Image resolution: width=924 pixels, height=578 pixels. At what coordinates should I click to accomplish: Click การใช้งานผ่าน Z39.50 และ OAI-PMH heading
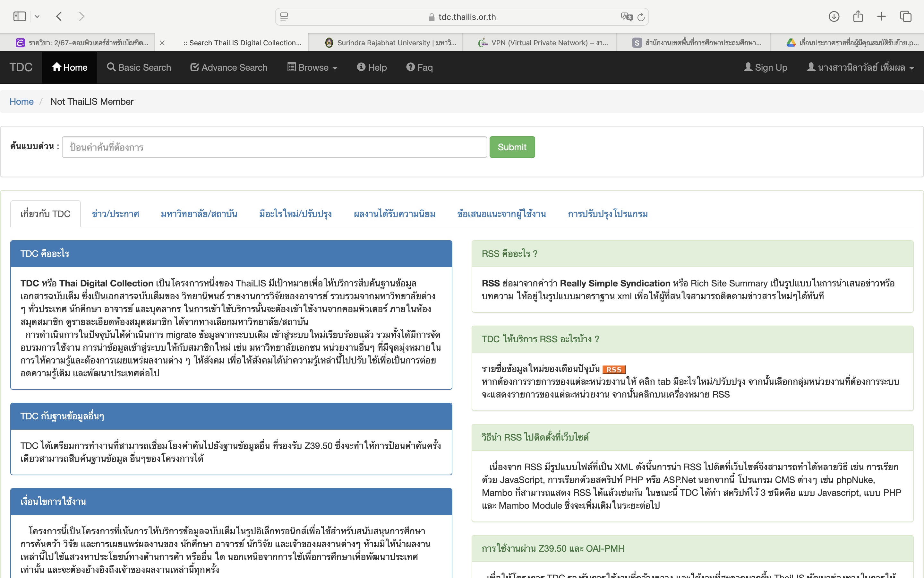click(x=692, y=548)
